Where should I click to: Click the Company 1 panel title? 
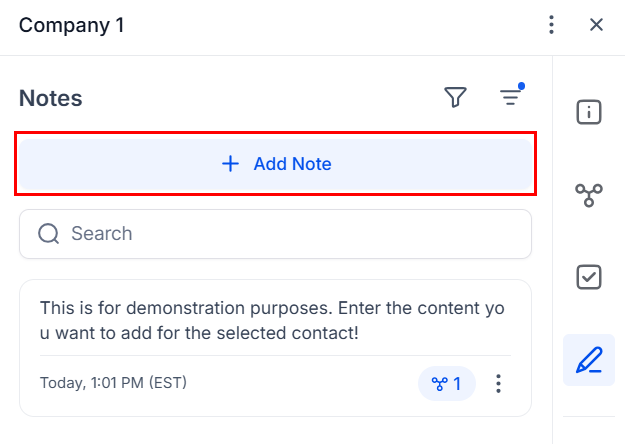coord(72,25)
